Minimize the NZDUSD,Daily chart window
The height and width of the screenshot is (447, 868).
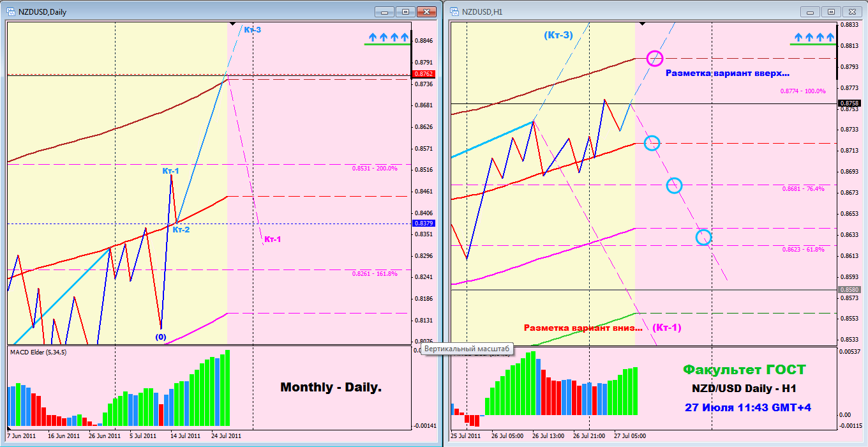click(x=384, y=11)
